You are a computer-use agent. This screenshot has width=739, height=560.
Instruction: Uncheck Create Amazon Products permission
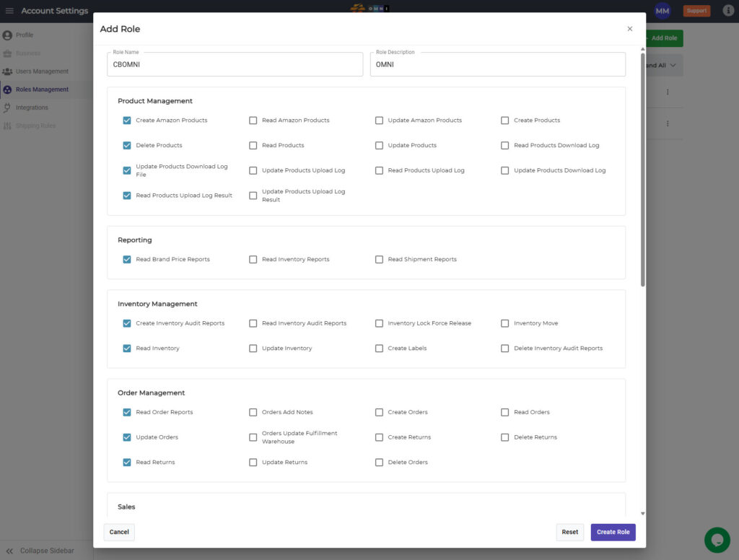click(127, 121)
